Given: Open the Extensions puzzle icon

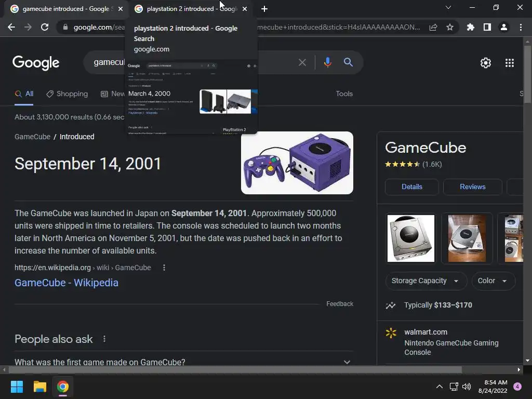Looking at the screenshot, I should tap(471, 27).
